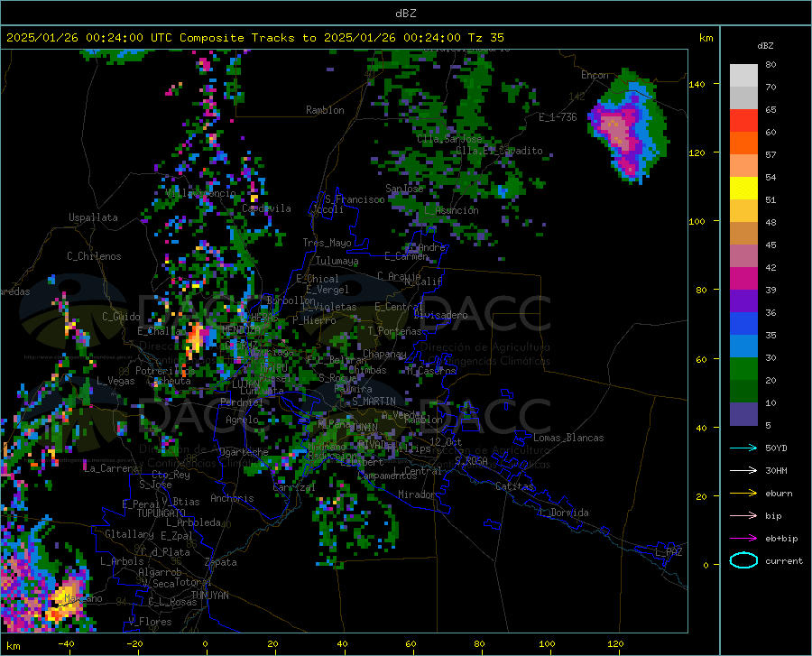Click the Zapata map label
Viewport: 812px width, 656px height.
[221, 562]
